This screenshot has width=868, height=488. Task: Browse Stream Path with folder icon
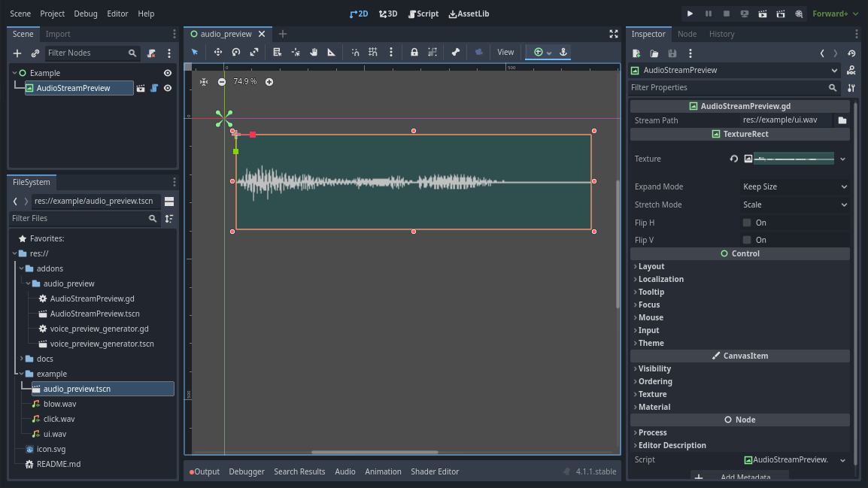842,120
